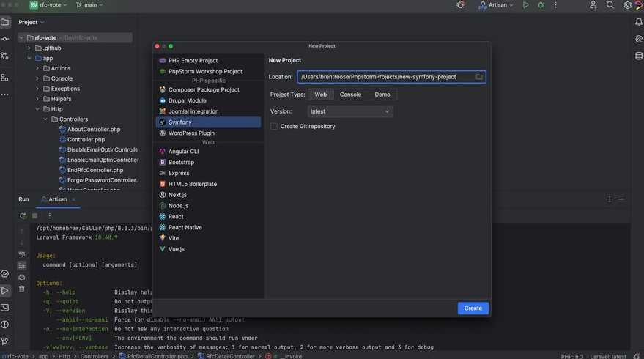644x359 pixels.
Task: Clear all Run console output
Action: 22,289
